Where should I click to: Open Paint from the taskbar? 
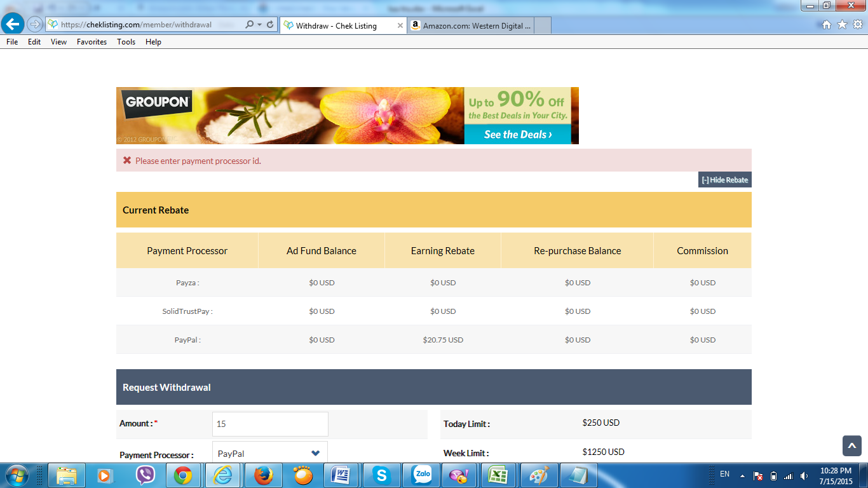[x=538, y=475]
